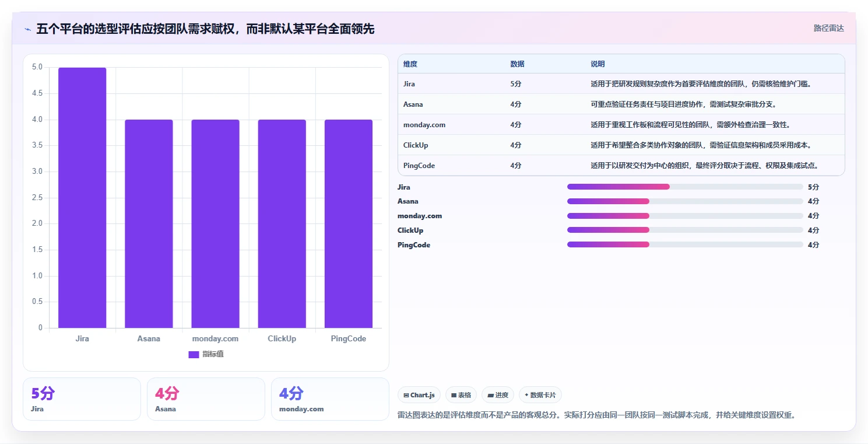This screenshot has height=444, width=868.
Task: Click the lightning icon beside the title
Action: pyautogui.click(x=27, y=29)
